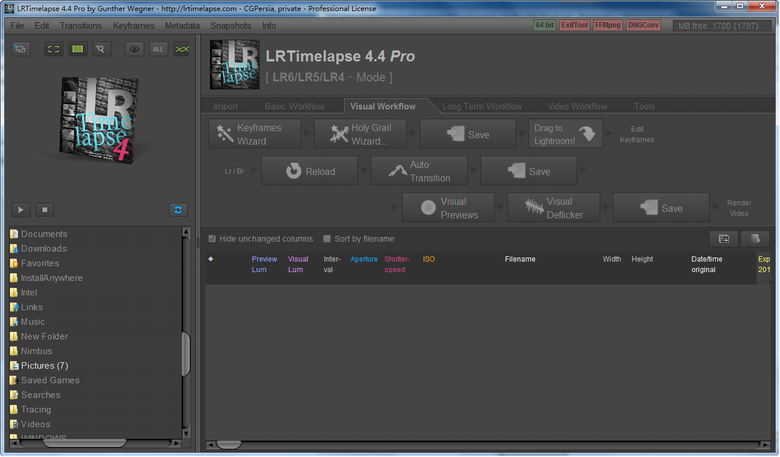Click the green dashed frame icon
This screenshot has height=457, width=780.
coord(54,48)
